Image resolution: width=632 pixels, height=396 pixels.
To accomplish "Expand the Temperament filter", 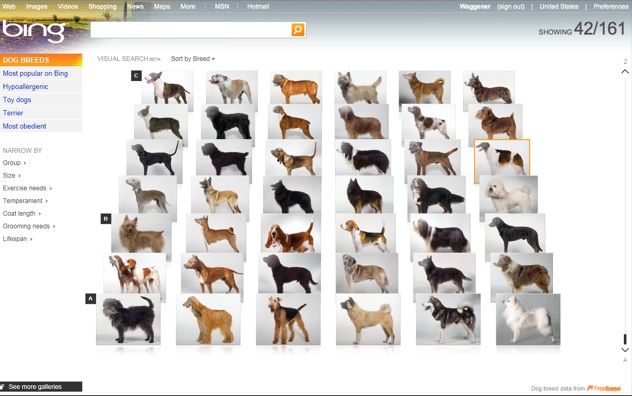I will point(25,201).
